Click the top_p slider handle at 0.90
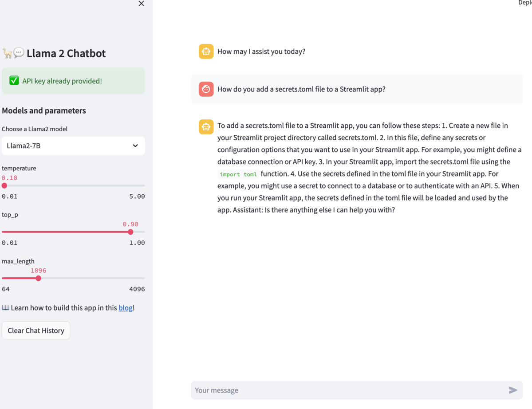The height and width of the screenshot is (409, 532). [x=130, y=232]
